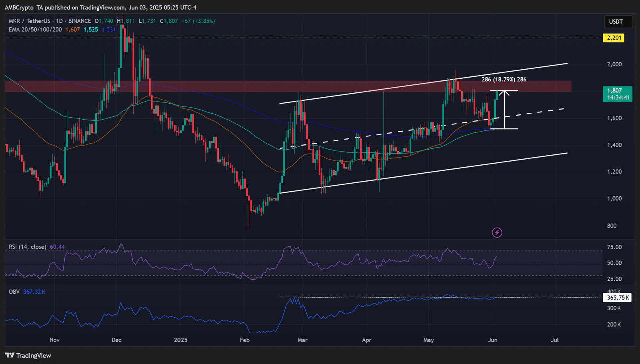
Task: Click the RSI 60.44 value readout
Action: (x=57, y=247)
